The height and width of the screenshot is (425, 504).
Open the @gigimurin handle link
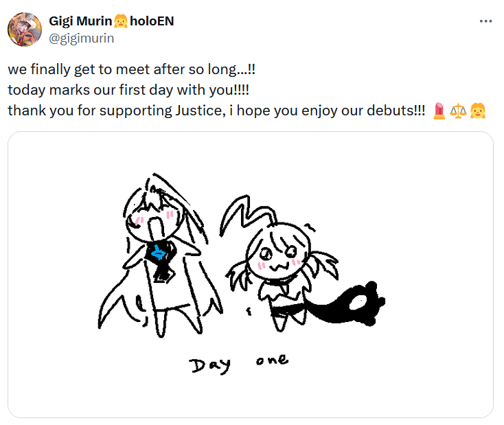tap(81, 38)
